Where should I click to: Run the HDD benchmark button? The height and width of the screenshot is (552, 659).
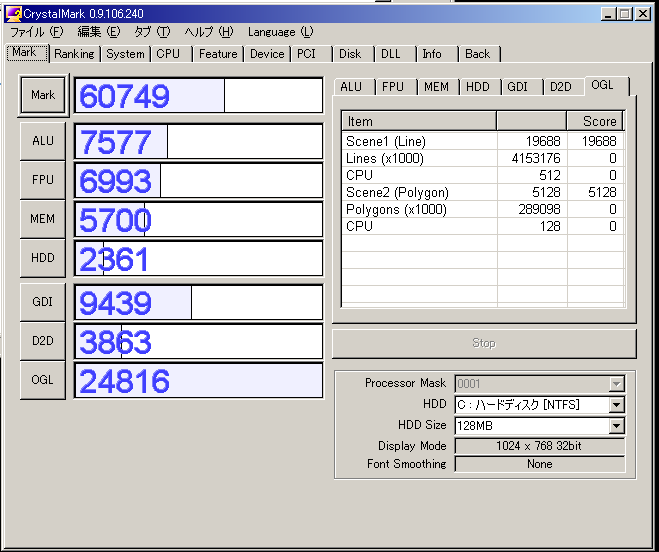coord(43,258)
